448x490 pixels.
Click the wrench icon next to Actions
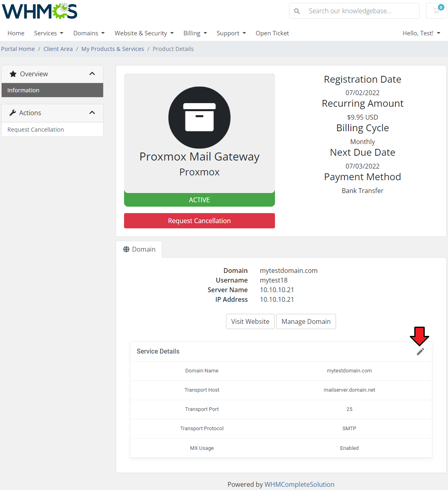tap(13, 113)
